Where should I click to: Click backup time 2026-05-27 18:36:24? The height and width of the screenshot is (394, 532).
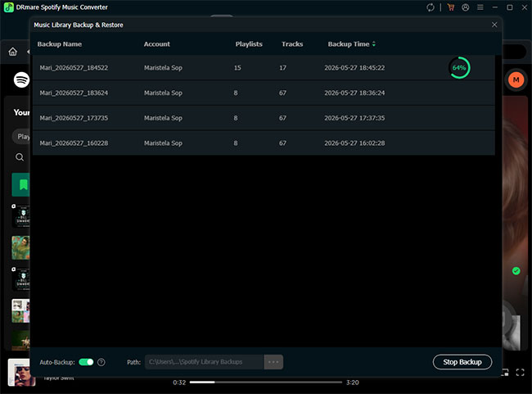[354, 93]
